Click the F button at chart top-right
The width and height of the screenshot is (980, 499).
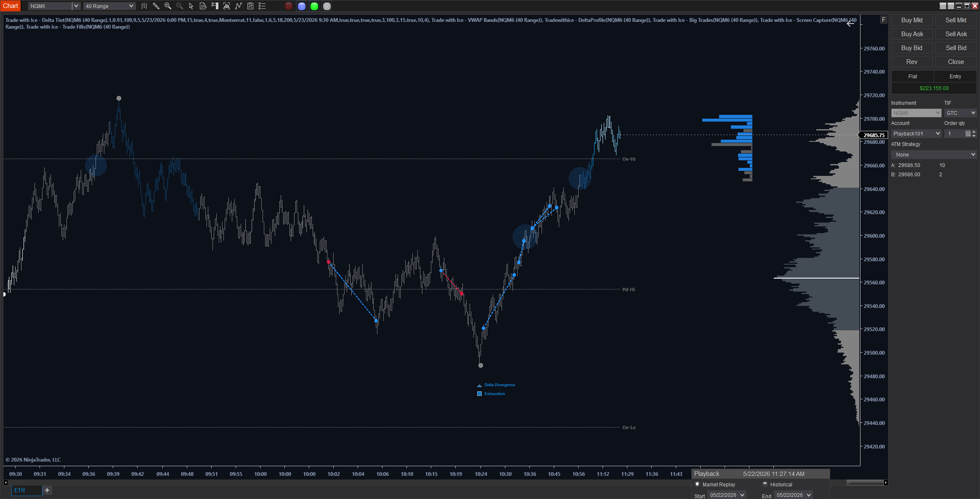tap(884, 20)
